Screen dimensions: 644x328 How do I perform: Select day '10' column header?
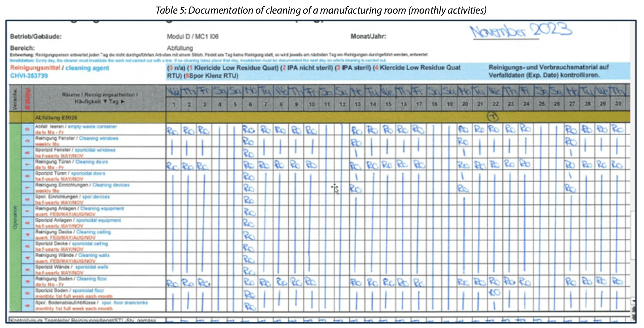tap(312, 104)
